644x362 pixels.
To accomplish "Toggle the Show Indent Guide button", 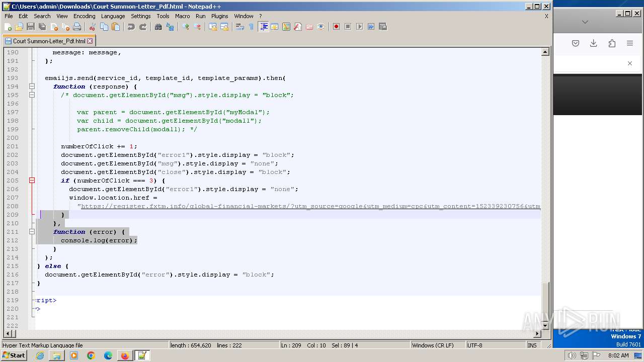I will point(263,27).
